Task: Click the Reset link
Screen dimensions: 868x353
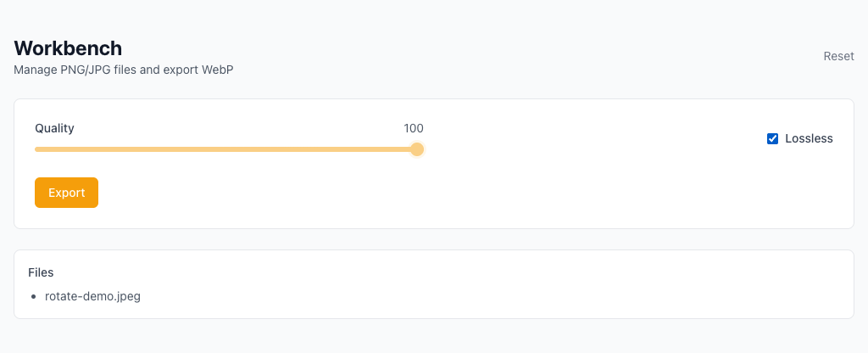Action: coord(838,56)
